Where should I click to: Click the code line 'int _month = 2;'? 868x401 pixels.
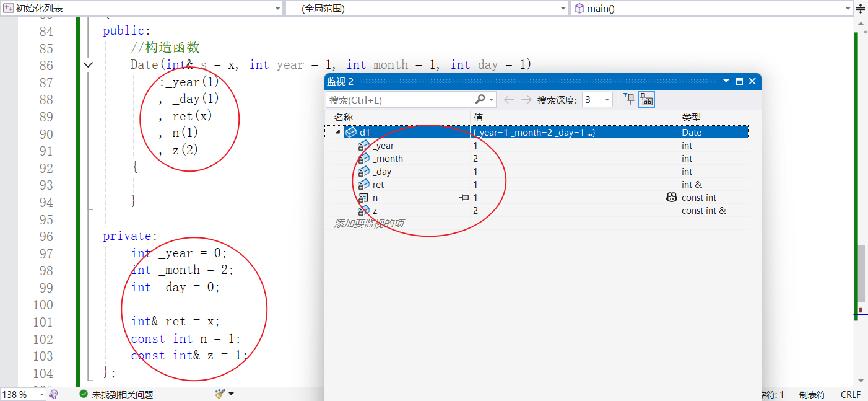point(183,270)
